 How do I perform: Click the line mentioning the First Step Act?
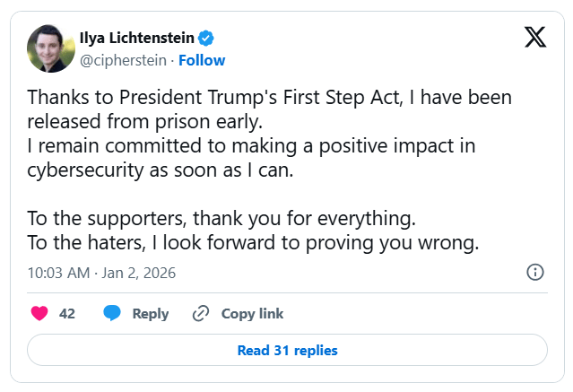click(269, 97)
